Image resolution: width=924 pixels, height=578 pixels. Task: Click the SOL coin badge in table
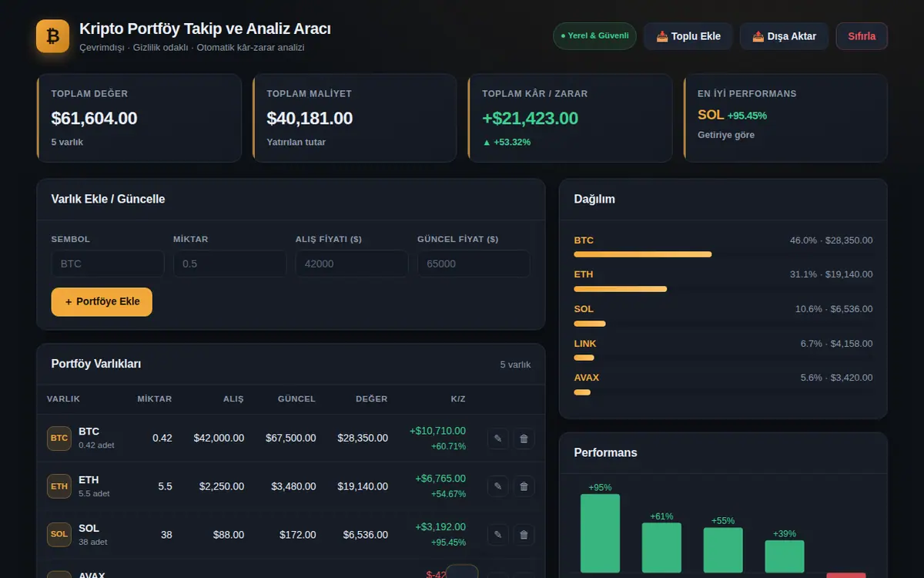59,535
